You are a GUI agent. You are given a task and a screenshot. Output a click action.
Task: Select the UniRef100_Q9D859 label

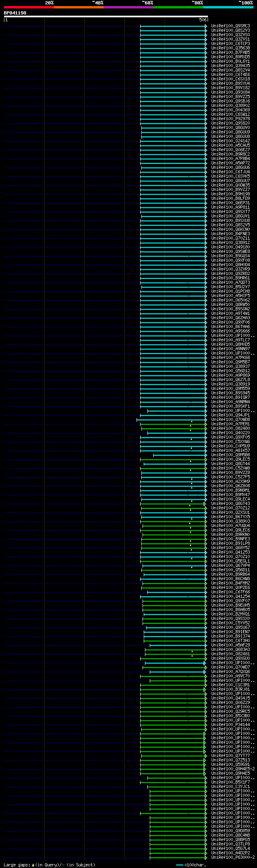tap(230, 831)
